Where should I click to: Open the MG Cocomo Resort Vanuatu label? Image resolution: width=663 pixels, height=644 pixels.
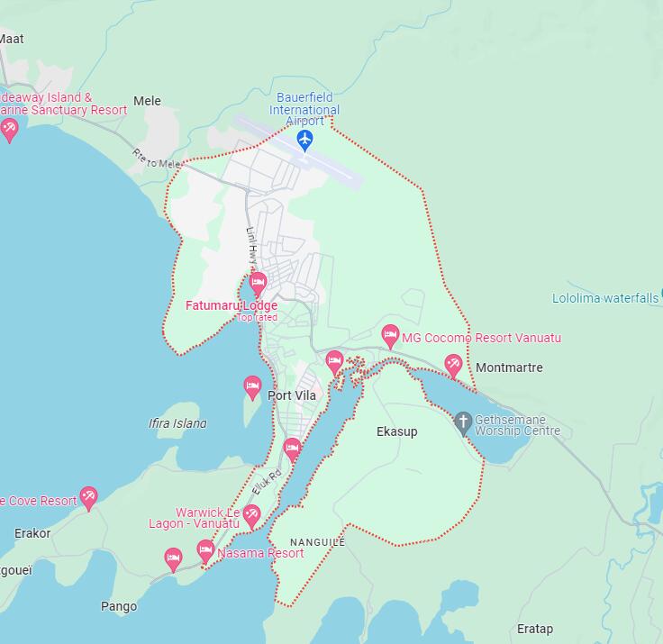pos(481,338)
